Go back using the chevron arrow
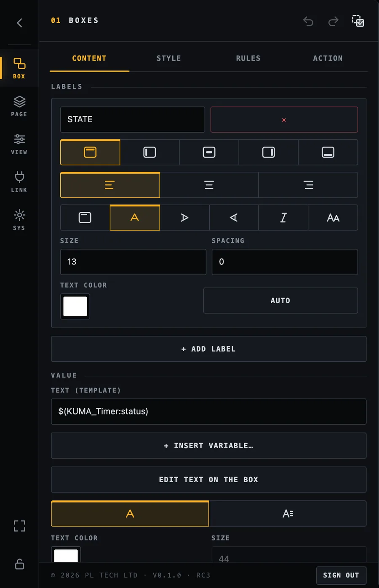 pos(19,23)
